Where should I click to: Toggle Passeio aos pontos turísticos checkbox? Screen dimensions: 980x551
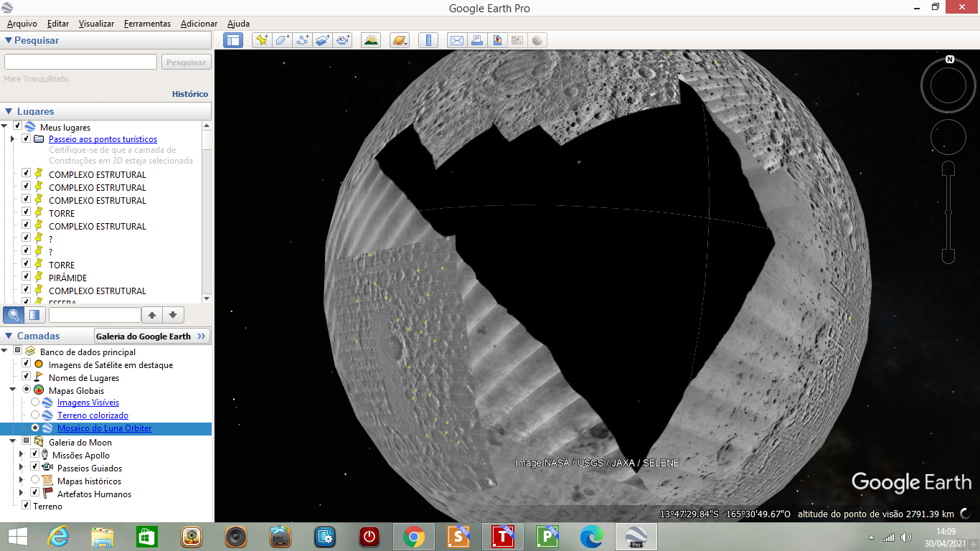26,138
